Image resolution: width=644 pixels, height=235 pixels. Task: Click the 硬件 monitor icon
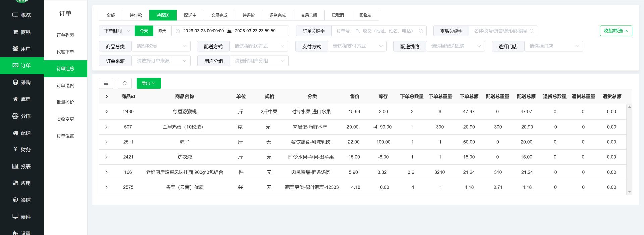pyautogui.click(x=15, y=217)
